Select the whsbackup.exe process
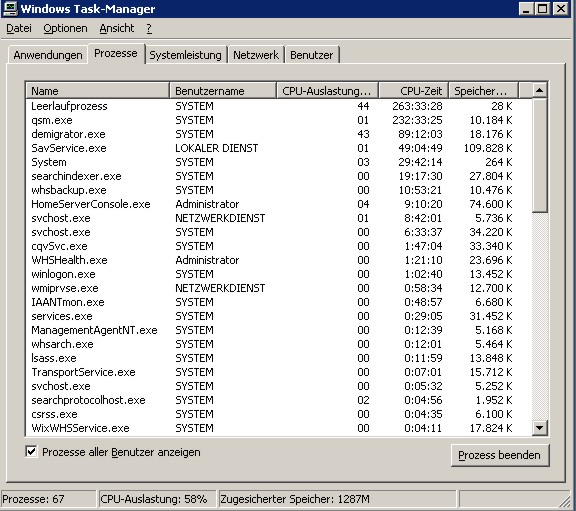The width and height of the screenshot is (576, 511). 278,190
